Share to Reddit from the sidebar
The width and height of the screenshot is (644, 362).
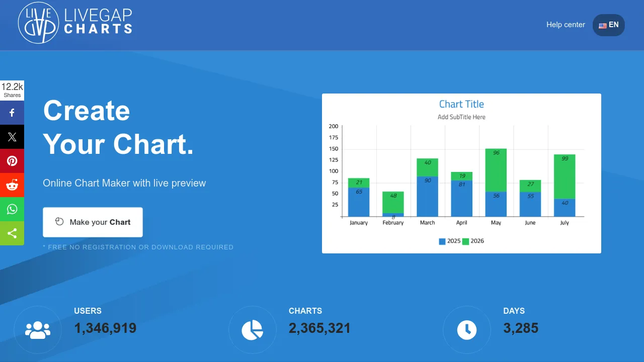point(12,185)
